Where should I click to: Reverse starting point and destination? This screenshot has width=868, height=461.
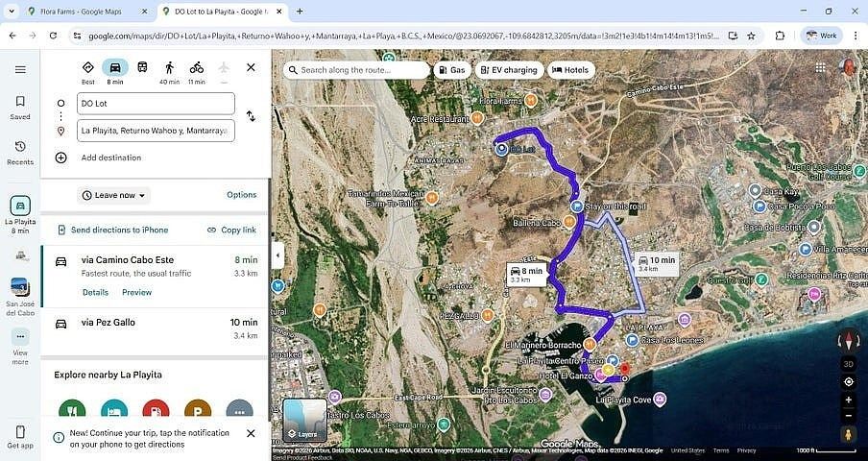[x=251, y=116]
